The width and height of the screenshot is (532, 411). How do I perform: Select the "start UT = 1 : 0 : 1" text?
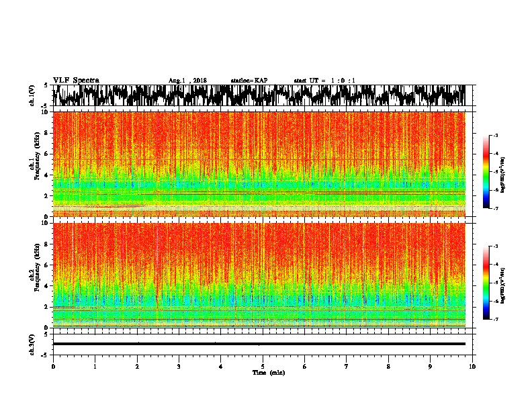coord(324,81)
